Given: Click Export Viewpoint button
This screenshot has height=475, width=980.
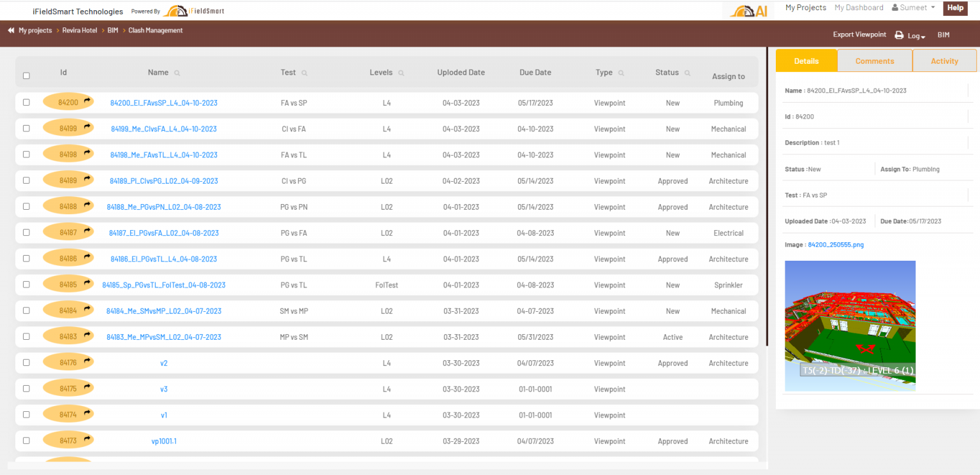Looking at the screenshot, I should click(859, 34).
